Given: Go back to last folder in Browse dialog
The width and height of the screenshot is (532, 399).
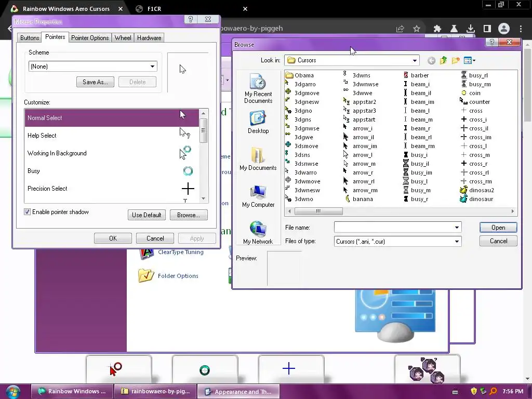Looking at the screenshot, I should click(x=431, y=60).
